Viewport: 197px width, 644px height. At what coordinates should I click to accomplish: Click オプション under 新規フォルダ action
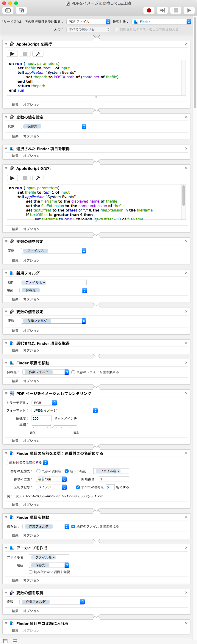(x=31, y=299)
